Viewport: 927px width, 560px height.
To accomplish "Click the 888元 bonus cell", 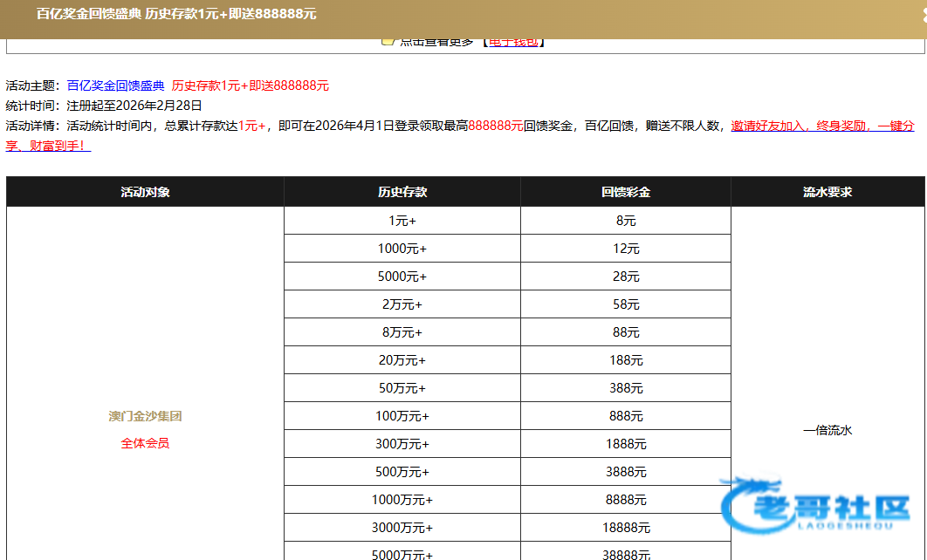I will click(626, 416).
